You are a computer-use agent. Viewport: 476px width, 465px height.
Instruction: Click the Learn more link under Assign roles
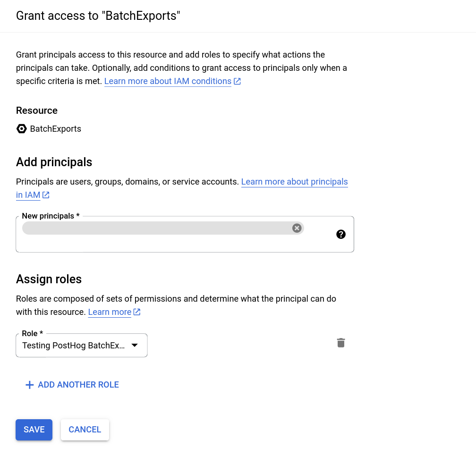pyautogui.click(x=109, y=312)
